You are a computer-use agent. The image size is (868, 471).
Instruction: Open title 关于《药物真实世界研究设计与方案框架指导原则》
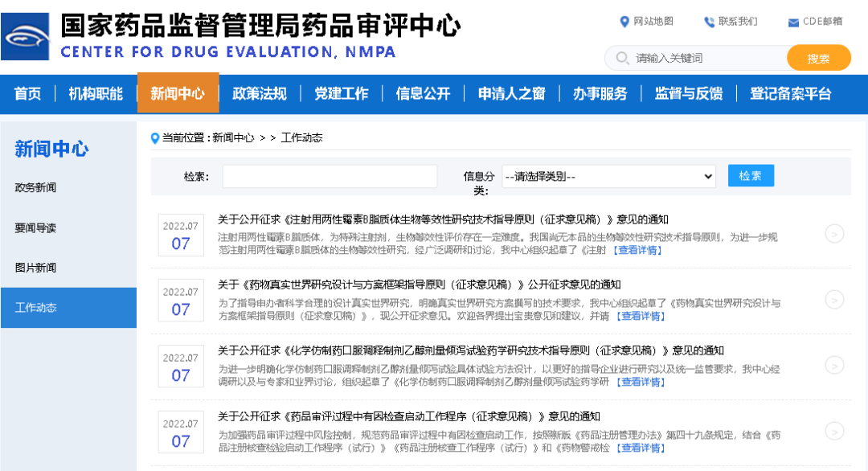(x=419, y=285)
